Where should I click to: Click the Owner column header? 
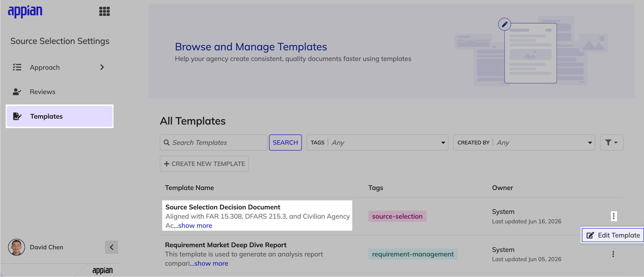click(x=502, y=188)
